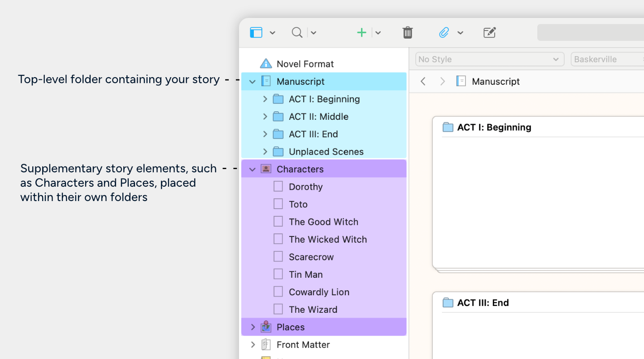The width and height of the screenshot is (644, 359).
Task: Expand ACT II: Middle folder
Action: 265,117
